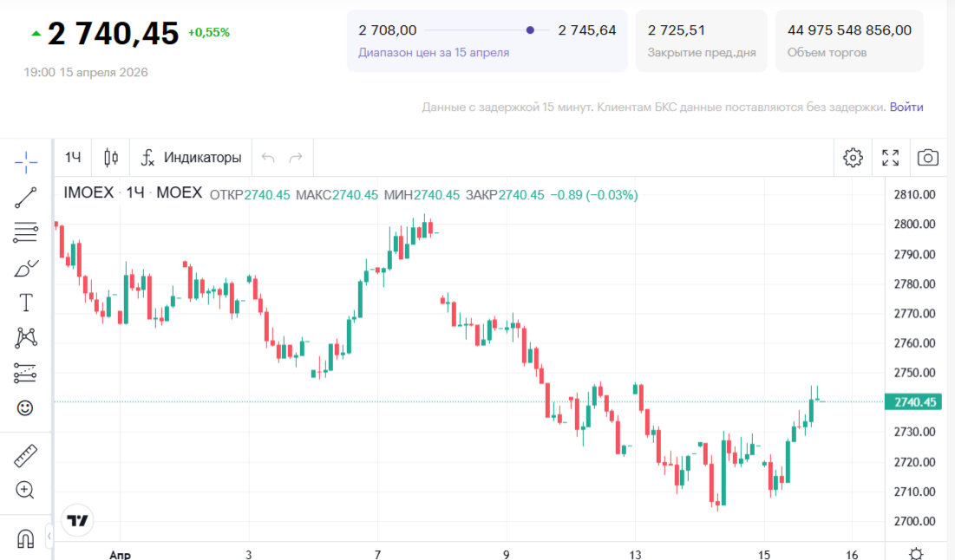Open the forecasting and measurement tools

(26, 373)
